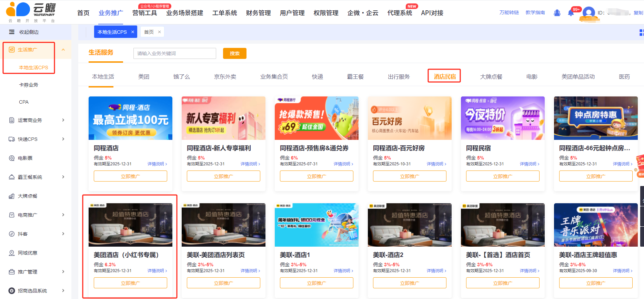
Task: Expand the 电商推广 menu arrow
Action: pos(63,215)
